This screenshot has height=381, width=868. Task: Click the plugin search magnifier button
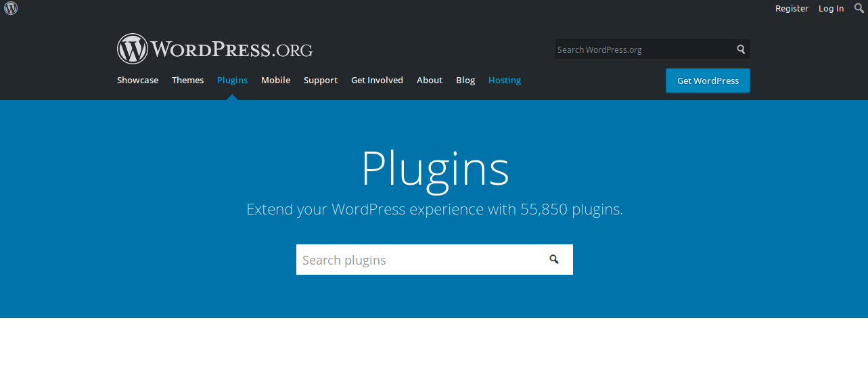pos(554,259)
